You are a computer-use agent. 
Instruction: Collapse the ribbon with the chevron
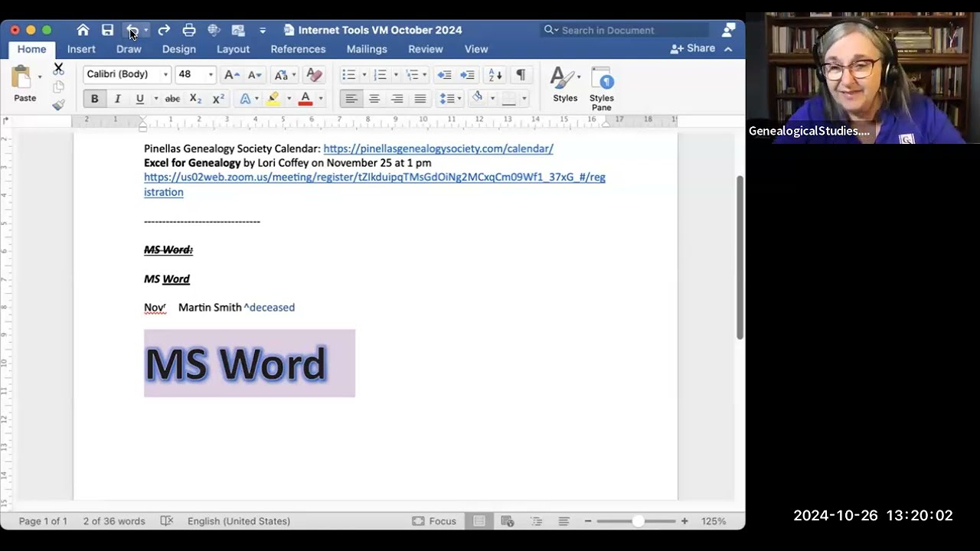[728, 49]
